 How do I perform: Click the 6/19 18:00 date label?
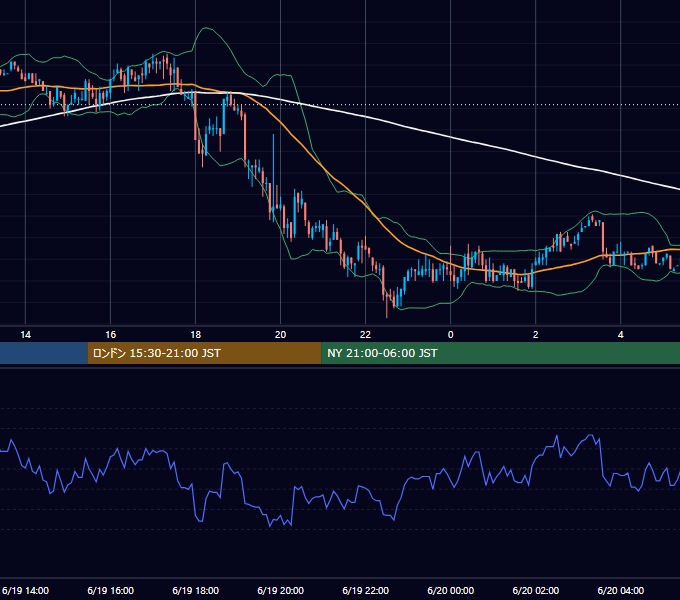[196, 590]
